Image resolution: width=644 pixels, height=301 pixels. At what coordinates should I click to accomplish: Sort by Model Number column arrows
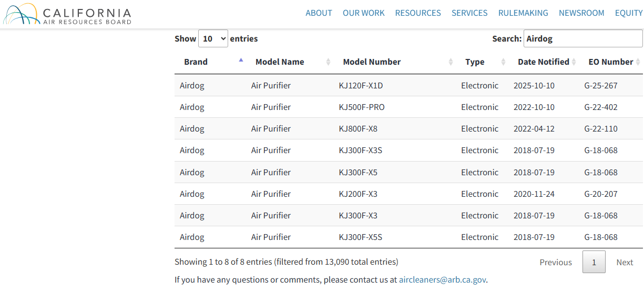tap(451, 62)
